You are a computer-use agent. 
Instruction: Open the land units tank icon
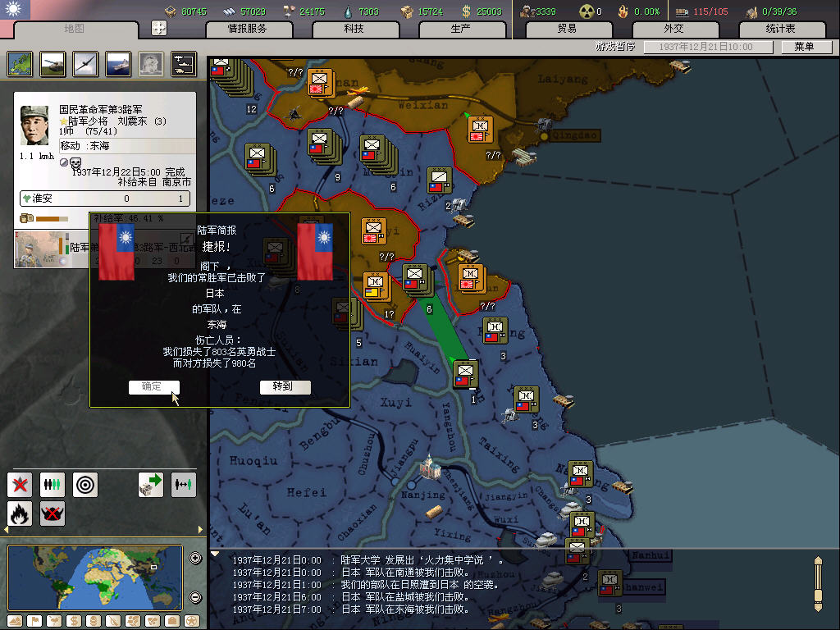coord(52,64)
